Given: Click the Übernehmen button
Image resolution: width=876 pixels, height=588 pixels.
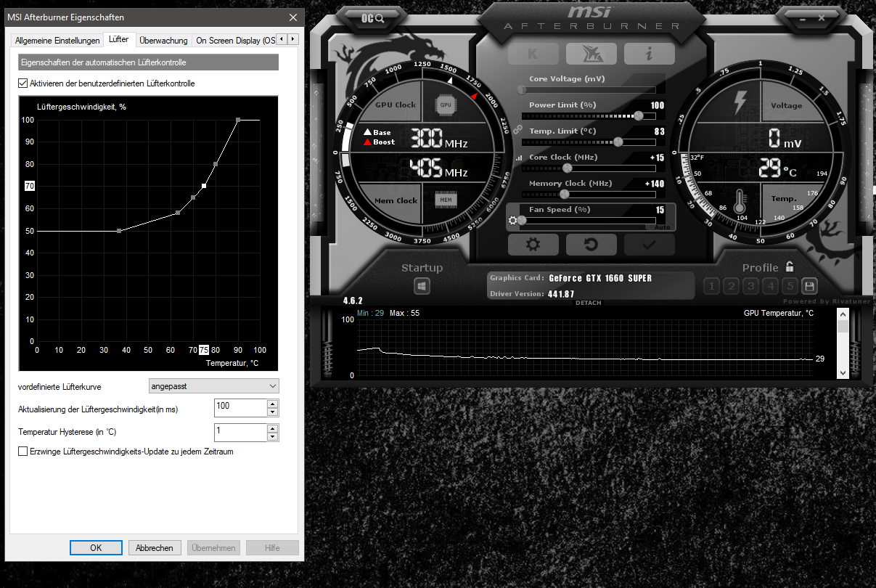Looking at the screenshot, I should point(213,548).
